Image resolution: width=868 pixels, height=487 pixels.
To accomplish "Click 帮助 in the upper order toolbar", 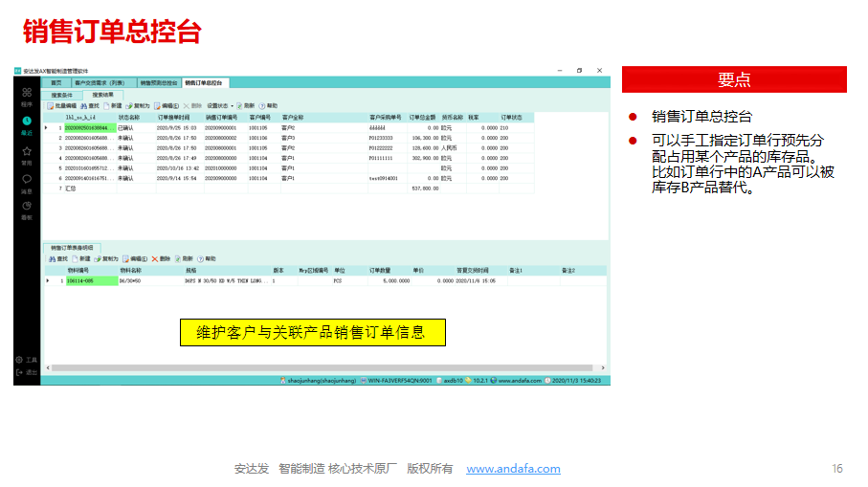I will pos(269,105).
